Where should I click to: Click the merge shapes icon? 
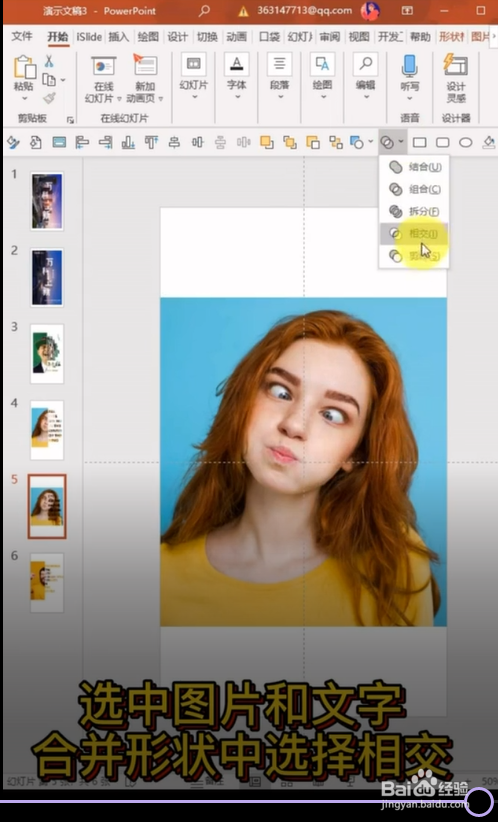(x=387, y=142)
